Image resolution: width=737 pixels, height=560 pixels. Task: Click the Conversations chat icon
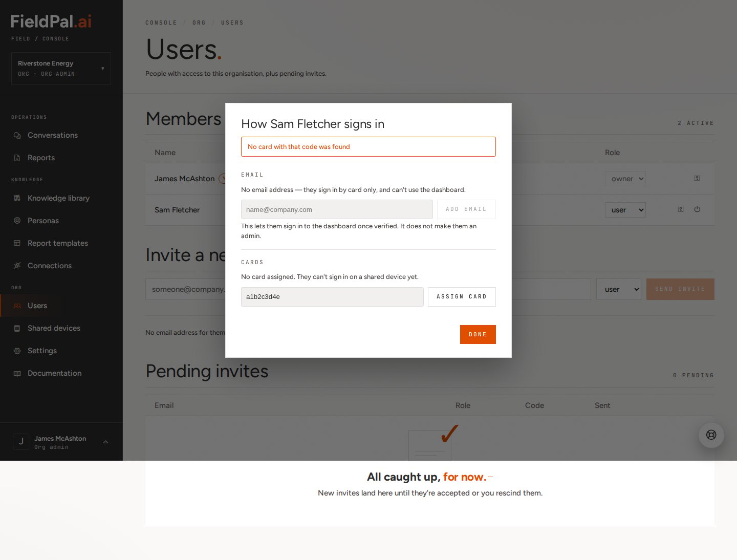[x=17, y=135]
